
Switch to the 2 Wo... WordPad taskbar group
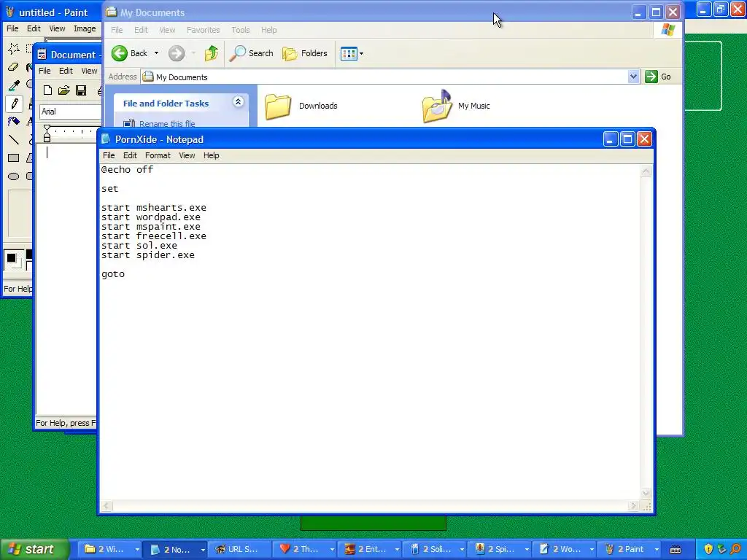pyautogui.click(x=564, y=550)
